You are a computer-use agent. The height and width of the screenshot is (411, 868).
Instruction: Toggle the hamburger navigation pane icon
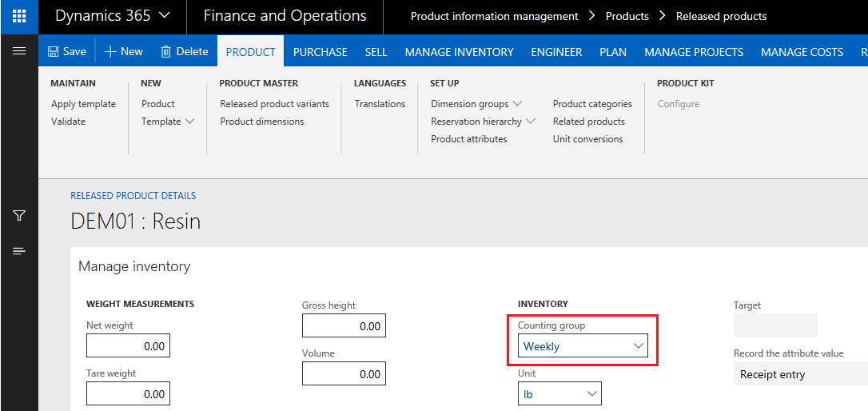[19, 51]
